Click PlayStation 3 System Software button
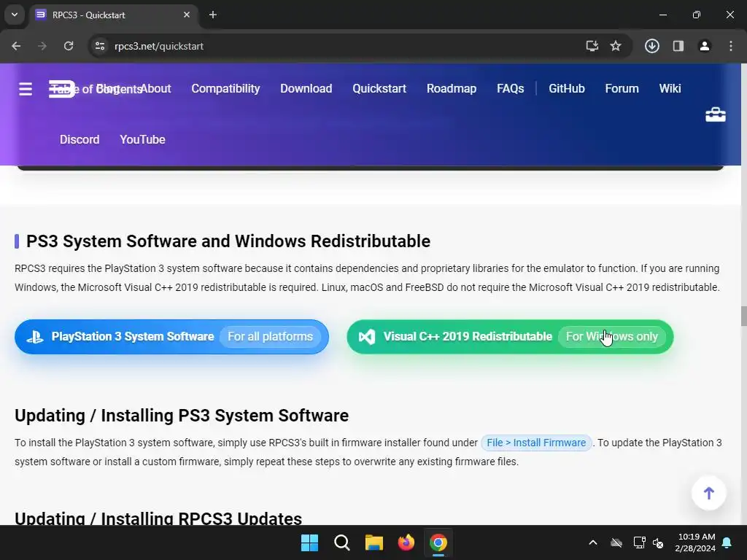 pos(171,337)
